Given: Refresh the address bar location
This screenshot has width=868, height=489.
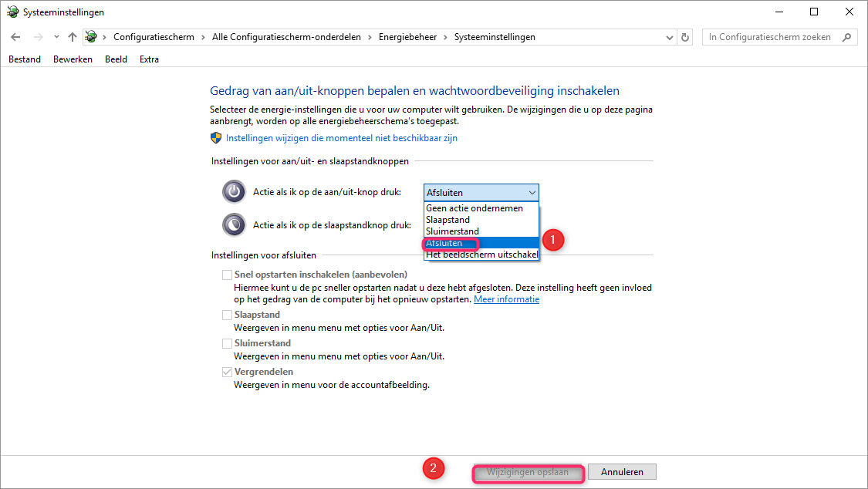Looking at the screenshot, I should point(685,37).
